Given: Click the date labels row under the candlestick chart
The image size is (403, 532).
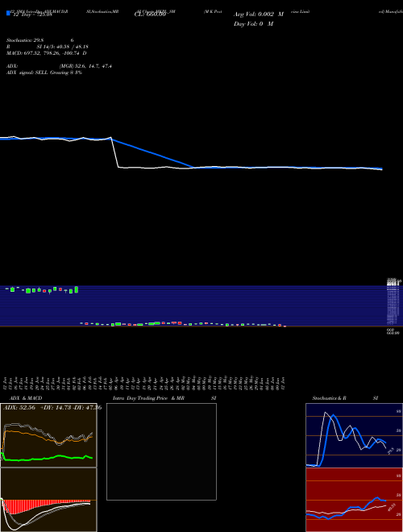Looking at the screenshot, I should pos(144,383).
